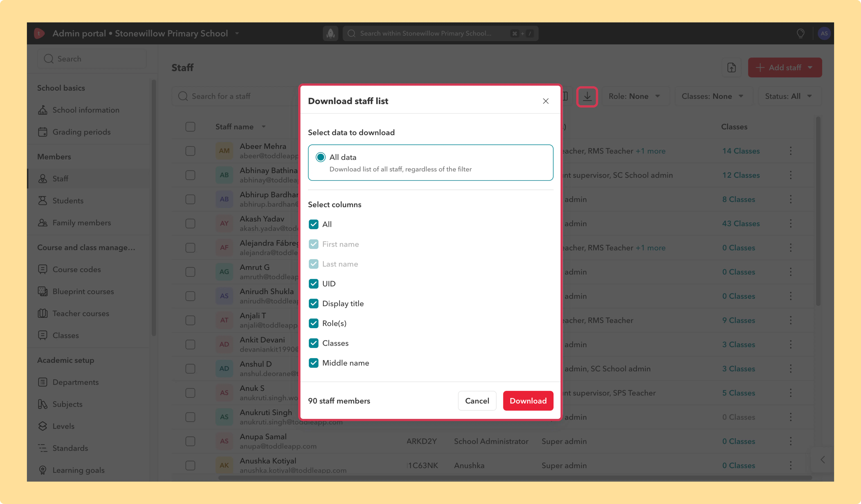The height and width of the screenshot is (504, 861).
Task: Uncheck the Middle name checkbox
Action: pyautogui.click(x=314, y=363)
